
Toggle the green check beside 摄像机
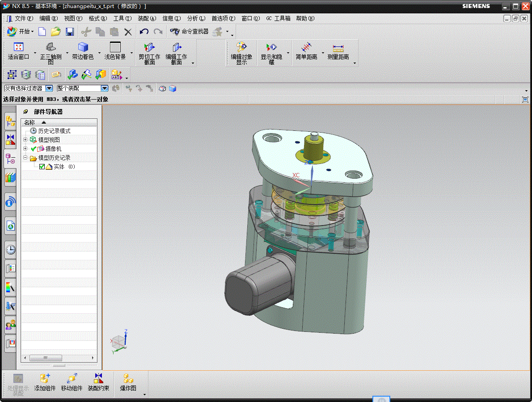point(34,149)
